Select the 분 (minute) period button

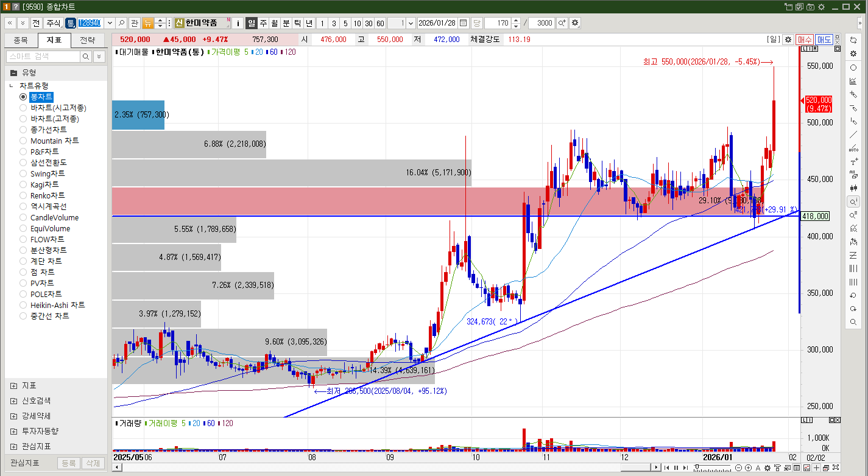pyautogui.click(x=286, y=23)
